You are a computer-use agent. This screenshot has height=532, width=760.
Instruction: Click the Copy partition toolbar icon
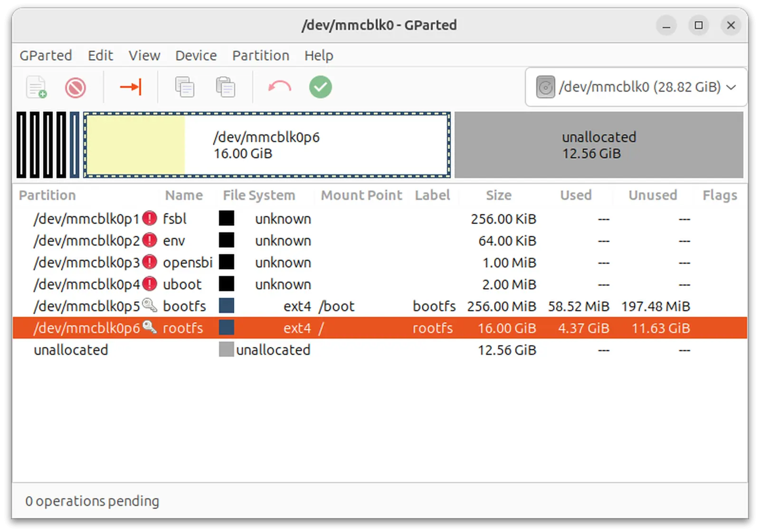(184, 87)
